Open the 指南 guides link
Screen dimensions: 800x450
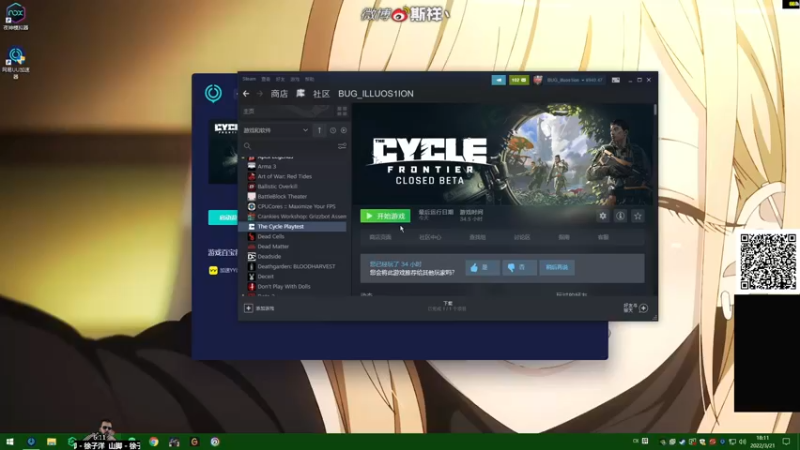[564, 237]
